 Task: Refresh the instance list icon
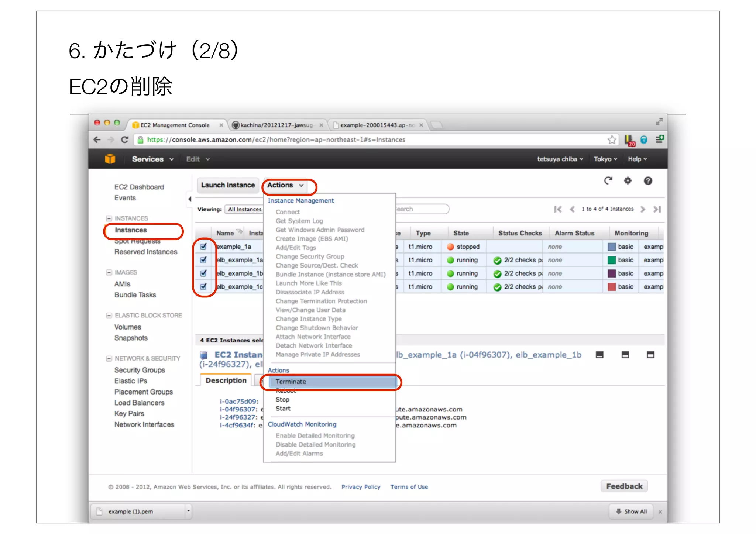click(608, 180)
